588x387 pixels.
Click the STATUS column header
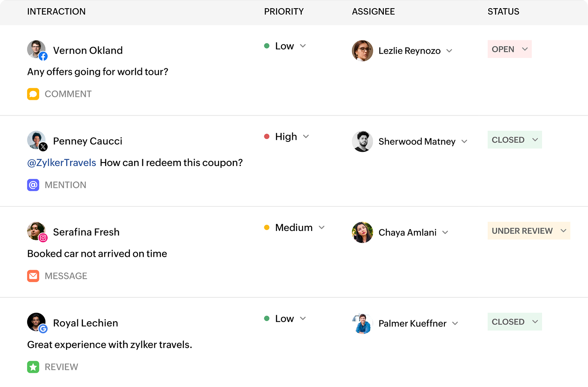pyautogui.click(x=503, y=12)
